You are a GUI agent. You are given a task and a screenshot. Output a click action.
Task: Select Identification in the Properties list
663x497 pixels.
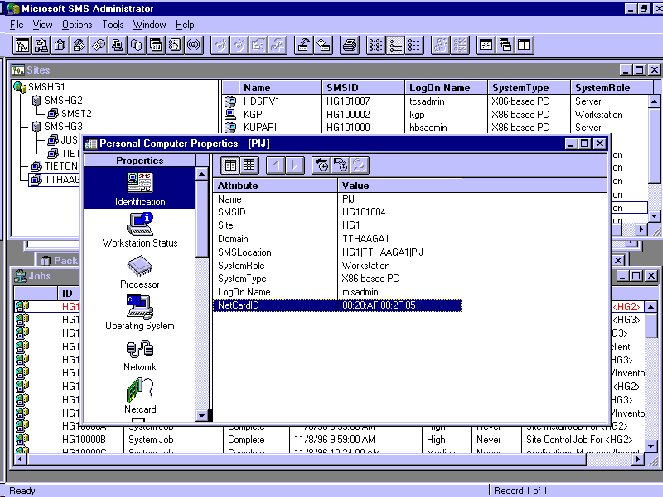coord(140,188)
